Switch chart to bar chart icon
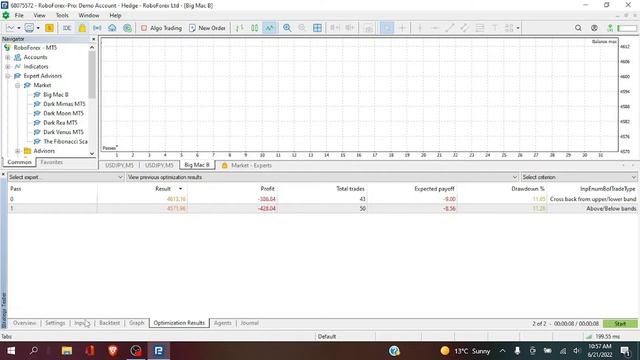The width and height of the screenshot is (640, 360). coord(239,28)
